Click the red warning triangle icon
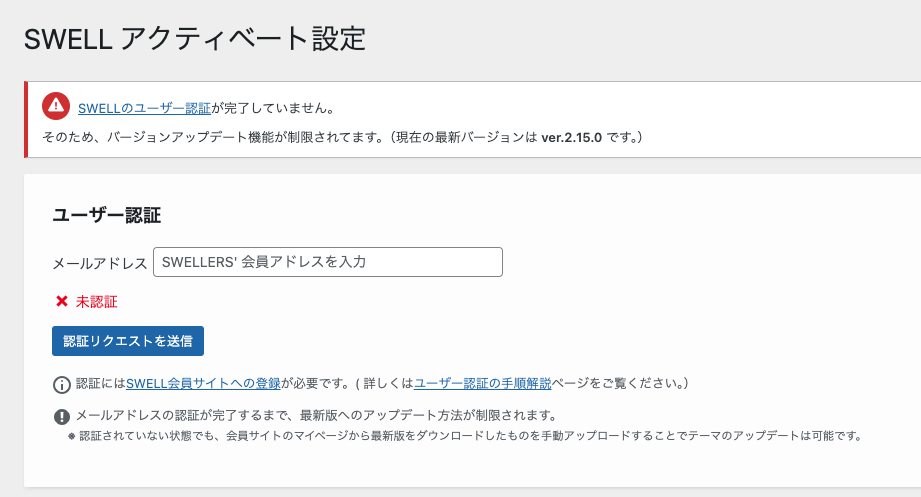 click(56, 106)
